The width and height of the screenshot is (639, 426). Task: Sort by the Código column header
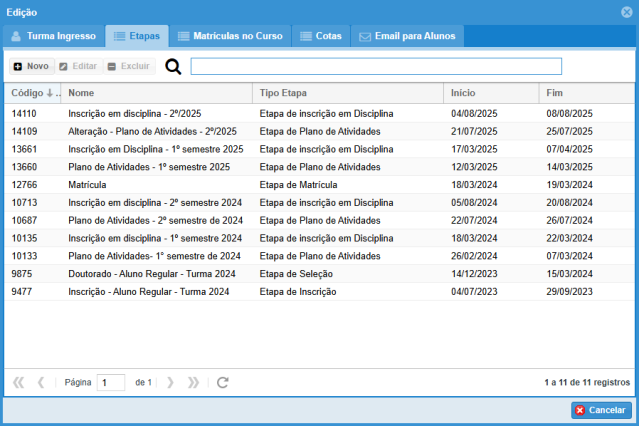coord(32,93)
